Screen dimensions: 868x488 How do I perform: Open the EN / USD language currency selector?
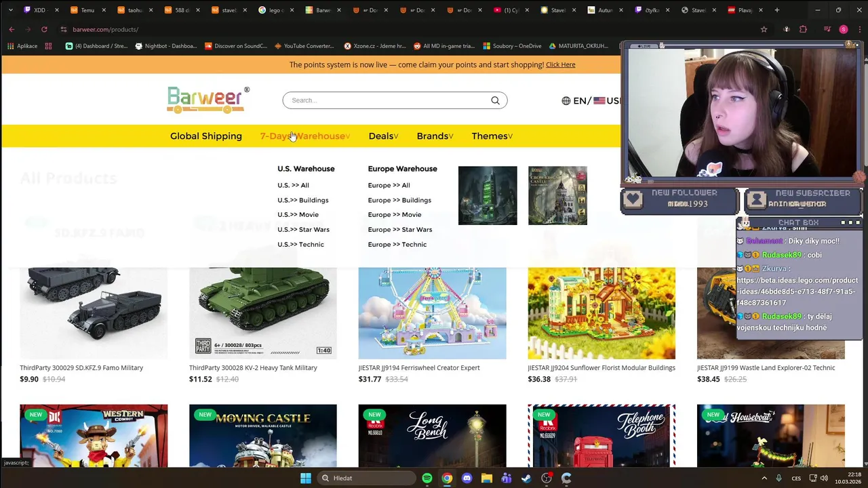coord(591,100)
